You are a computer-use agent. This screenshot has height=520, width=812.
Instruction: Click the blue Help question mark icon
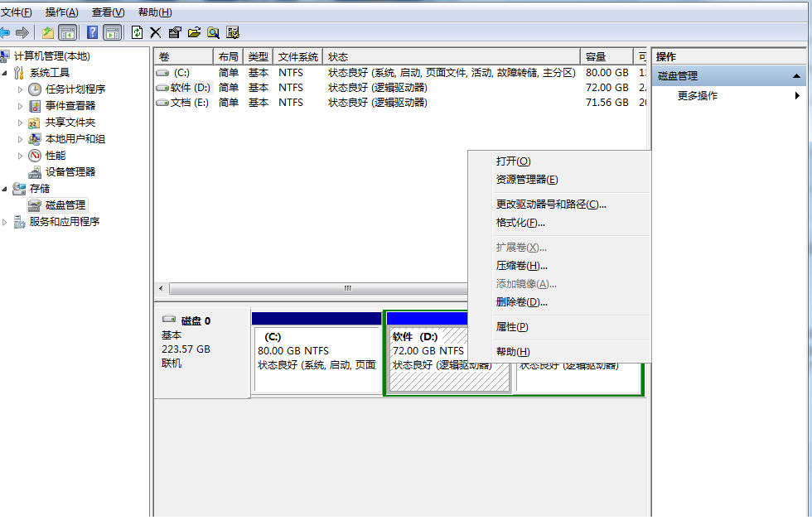(92, 32)
